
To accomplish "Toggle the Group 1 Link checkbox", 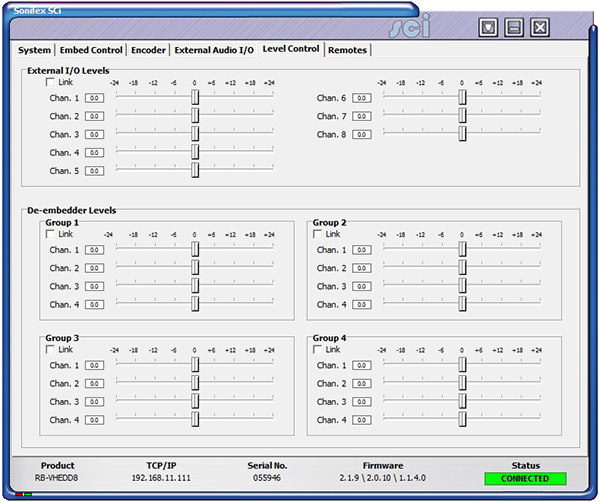I will click(51, 234).
